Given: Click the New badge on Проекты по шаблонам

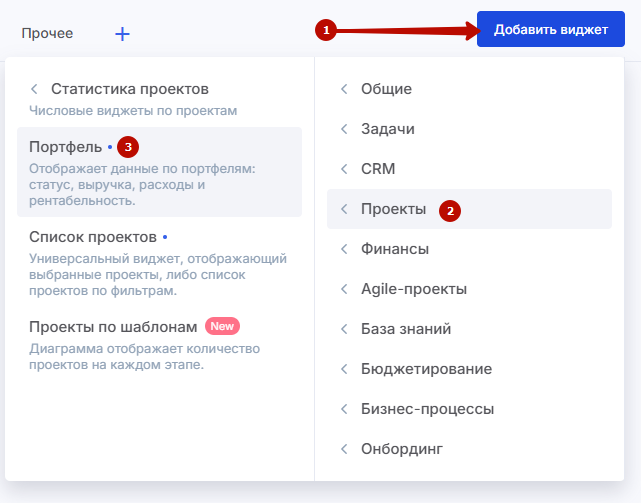Looking at the screenshot, I should click(222, 327).
